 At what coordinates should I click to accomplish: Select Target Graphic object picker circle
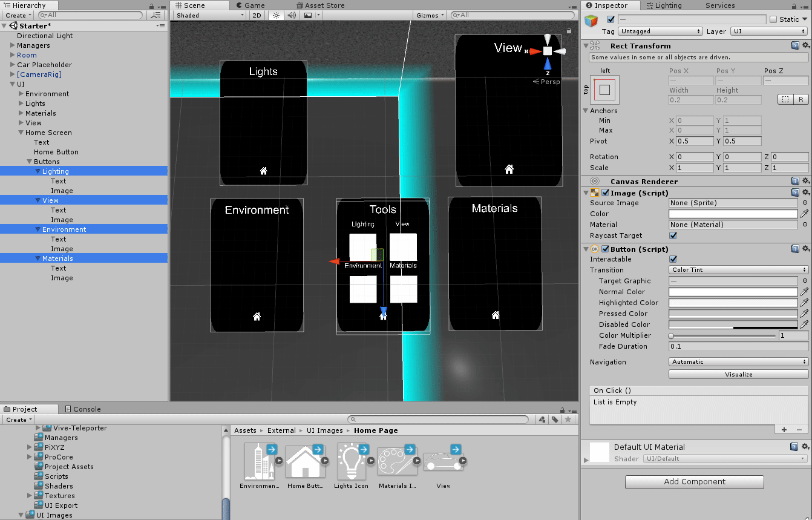(x=804, y=281)
